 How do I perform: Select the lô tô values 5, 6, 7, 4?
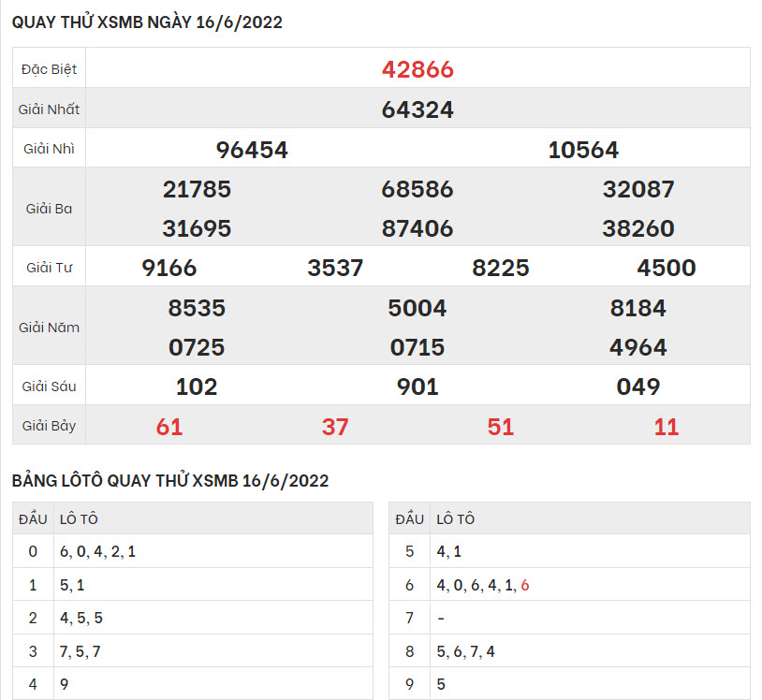[466, 651]
